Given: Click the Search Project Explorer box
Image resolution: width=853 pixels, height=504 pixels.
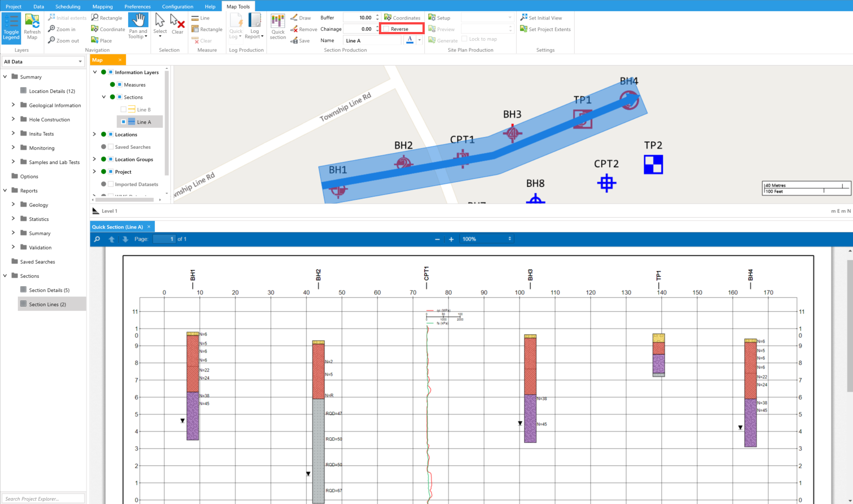Looking at the screenshot, I should [43, 499].
